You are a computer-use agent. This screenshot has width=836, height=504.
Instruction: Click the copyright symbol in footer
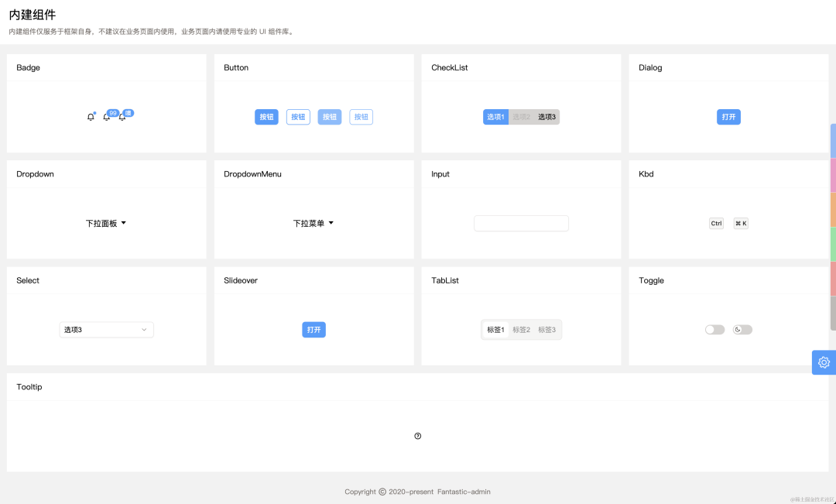tap(382, 492)
